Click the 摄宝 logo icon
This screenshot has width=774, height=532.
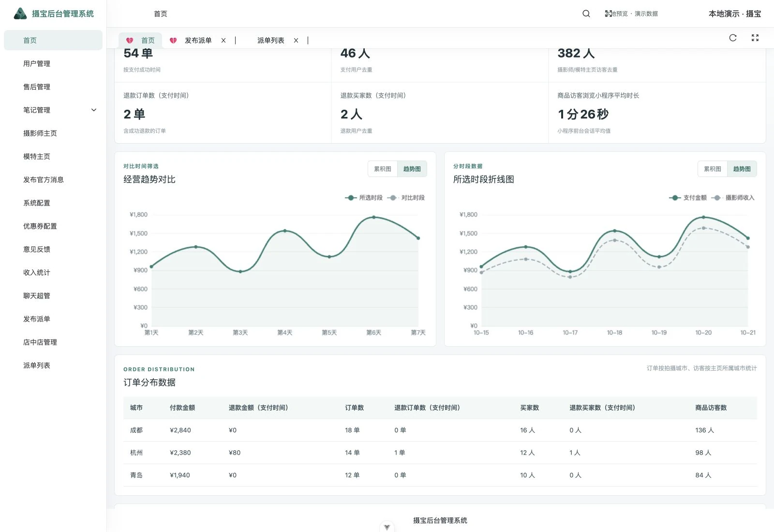(x=20, y=14)
